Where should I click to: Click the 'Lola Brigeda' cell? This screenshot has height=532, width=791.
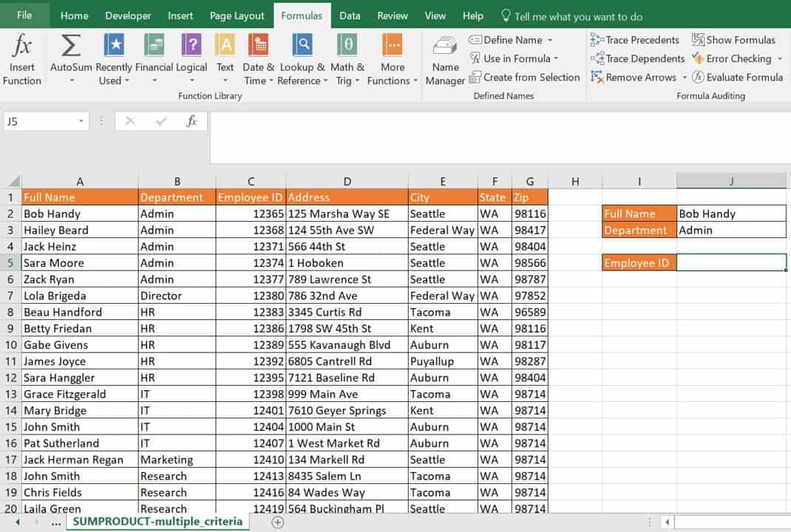(80, 296)
